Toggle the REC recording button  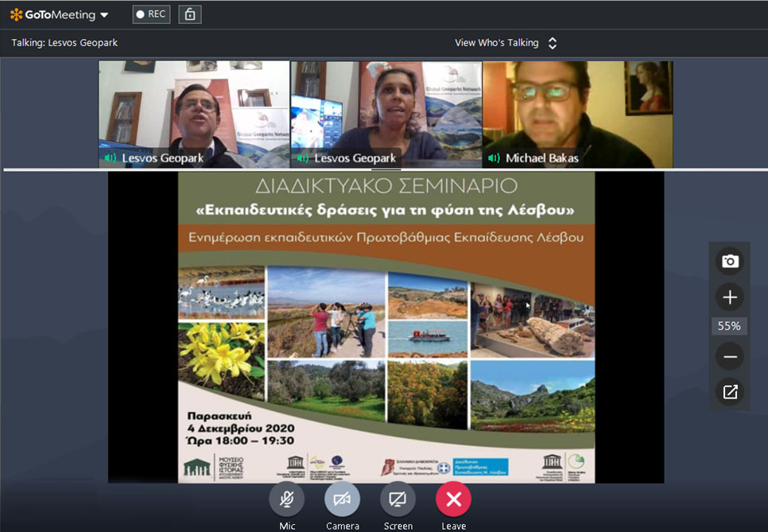click(151, 14)
